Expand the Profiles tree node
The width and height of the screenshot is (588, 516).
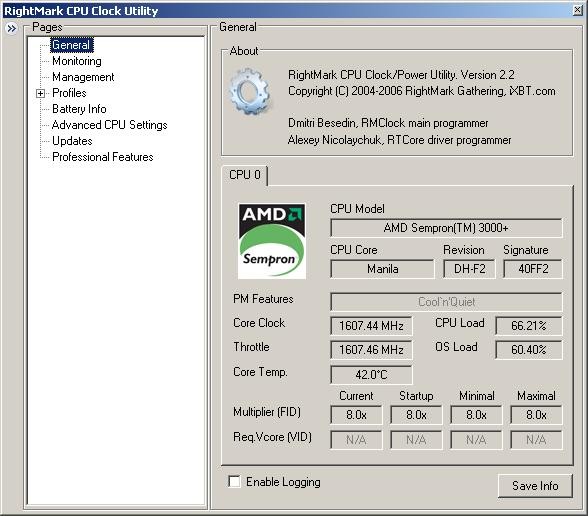pyautogui.click(x=40, y=93)
